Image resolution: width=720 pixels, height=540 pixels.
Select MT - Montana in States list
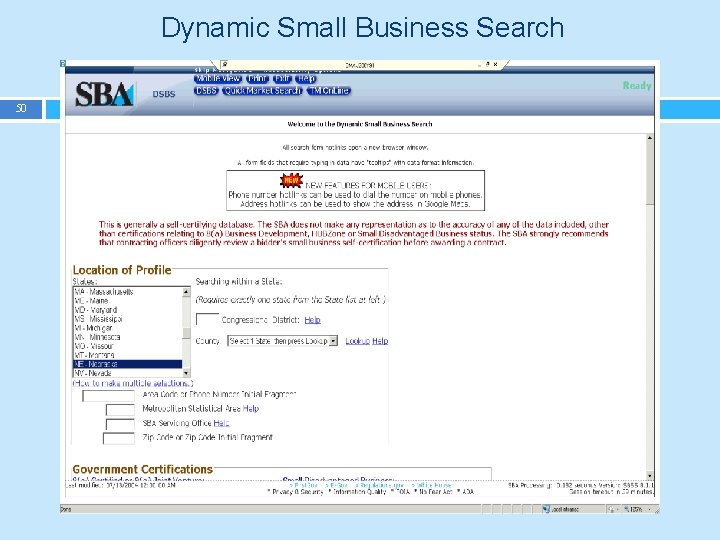tap(128, 355)
